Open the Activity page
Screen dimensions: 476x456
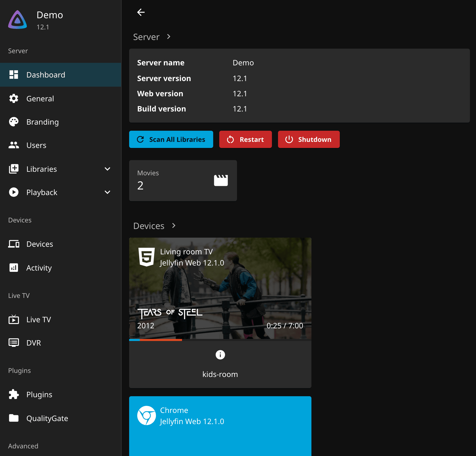click(61, 268)
